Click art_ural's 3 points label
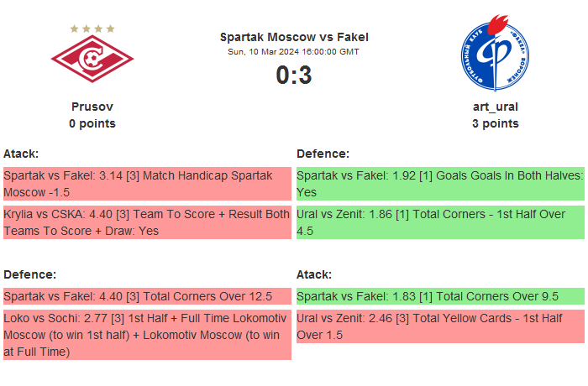Screen dimensions: 588x386 pos(495,123)
